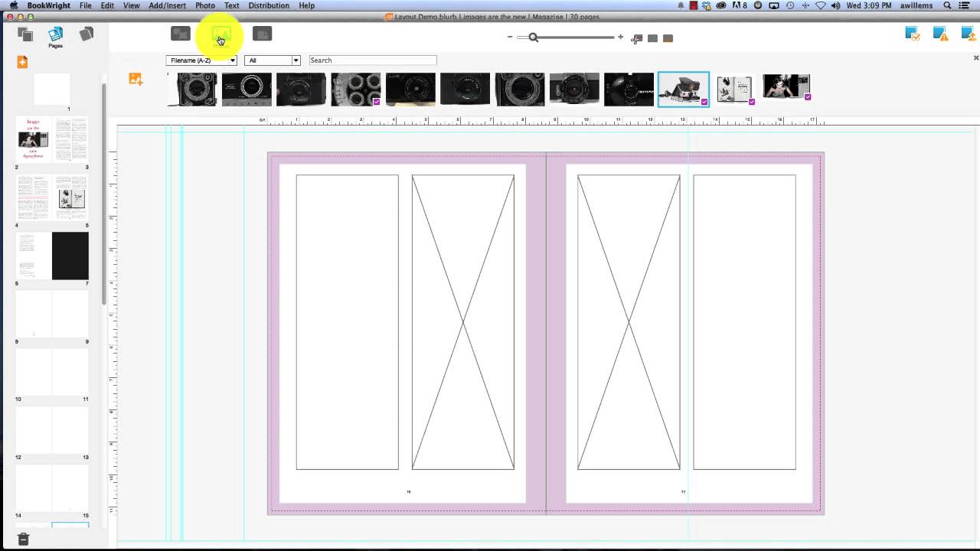980x551 pixels.
Task: Select the first twin-lens camera photo thumbnail
Action: (x=192, y=90)
